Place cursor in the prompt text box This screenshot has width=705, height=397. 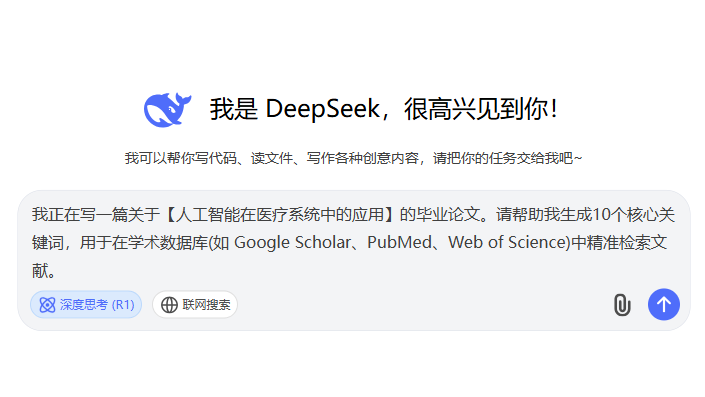(x=353, y=243)
